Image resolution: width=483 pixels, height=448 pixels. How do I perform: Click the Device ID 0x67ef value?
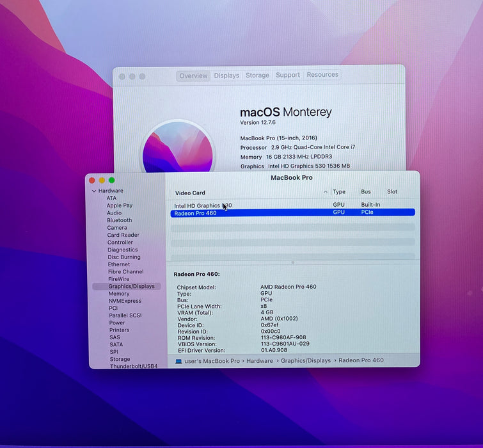[x=269, y=325]
